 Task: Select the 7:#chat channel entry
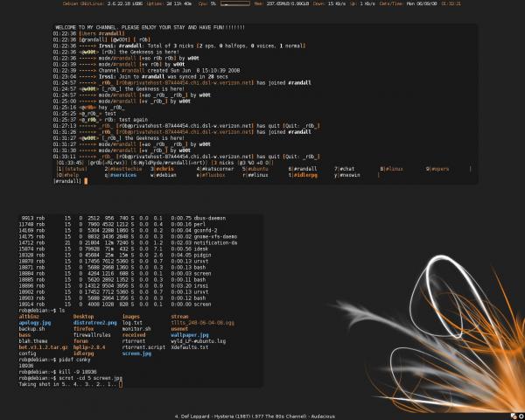pos(344,169)
